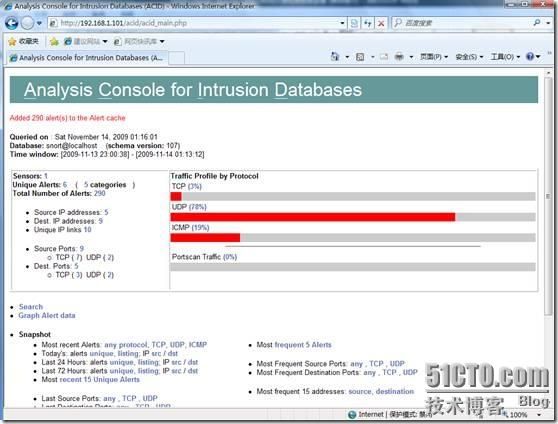Viewport: 558px width, 424px height.
Task: Click the Sensors count link 1
Action: click(x=46, y=176)
